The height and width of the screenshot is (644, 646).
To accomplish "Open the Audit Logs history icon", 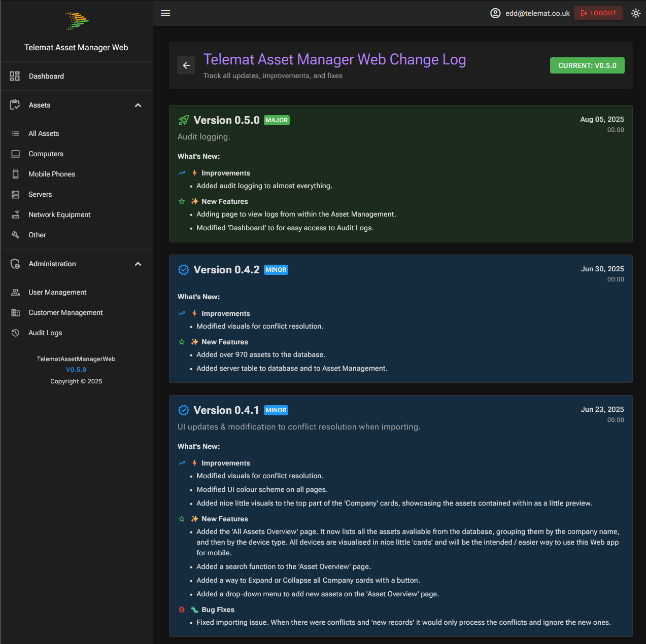I will (x=15, y=333).
